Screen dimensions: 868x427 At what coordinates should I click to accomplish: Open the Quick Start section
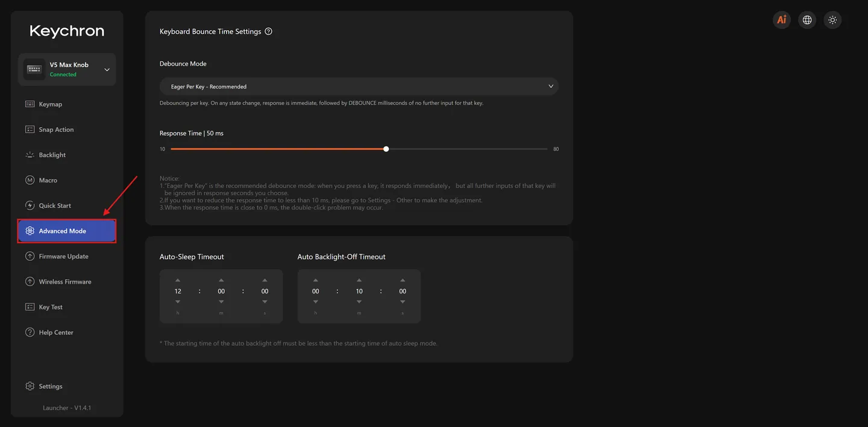[x=67, y=205]
